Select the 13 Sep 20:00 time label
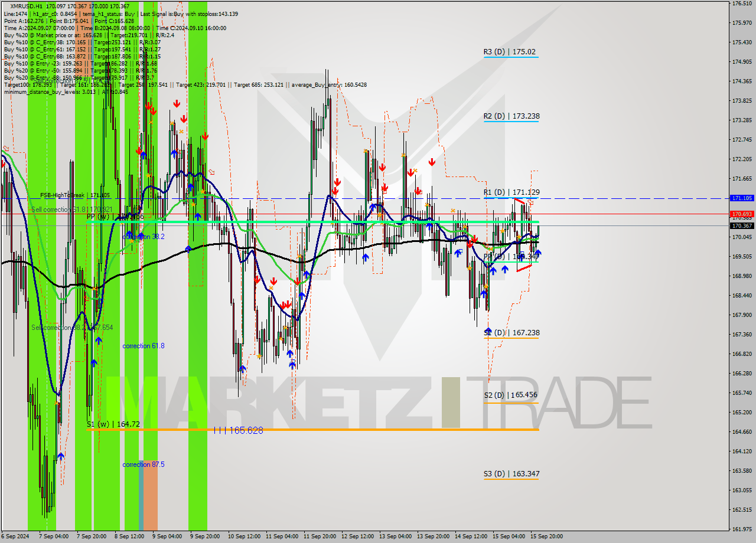The height and width of the screenshot is (543, 756). pos(434,537)
